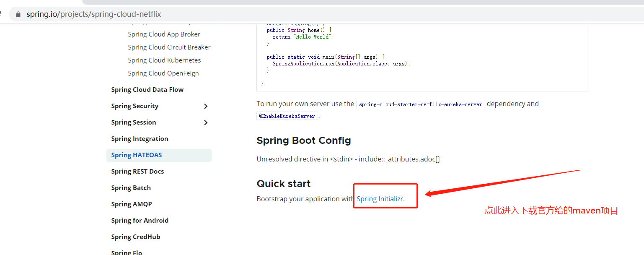
Task: Click the lock icon in address bar
Action: click(x=18, y=14)
